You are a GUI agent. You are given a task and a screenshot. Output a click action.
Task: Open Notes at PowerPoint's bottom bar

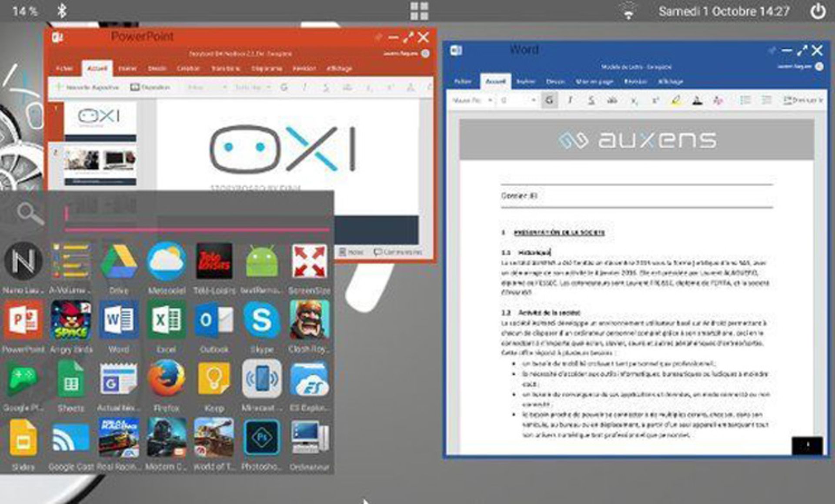(x=351, y=252)
